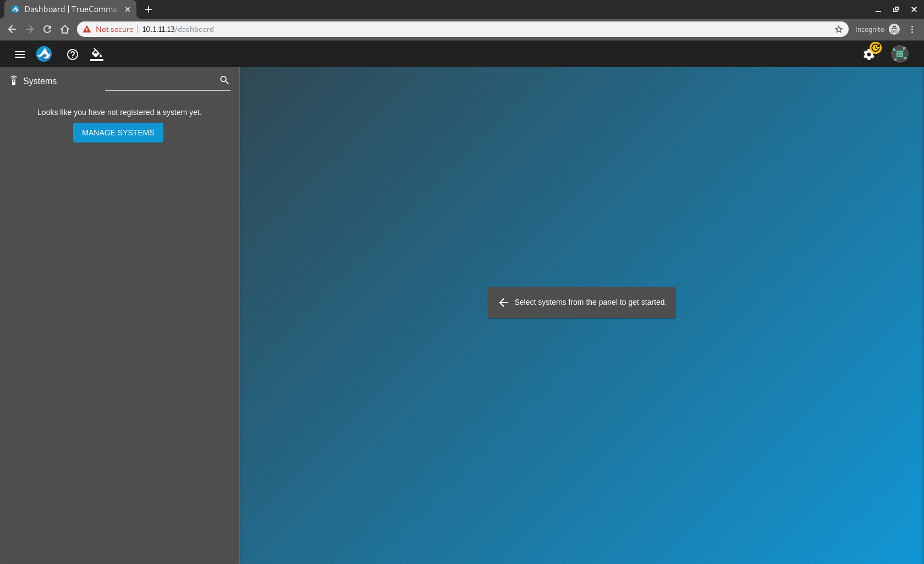Reload the page

(47, 29)
